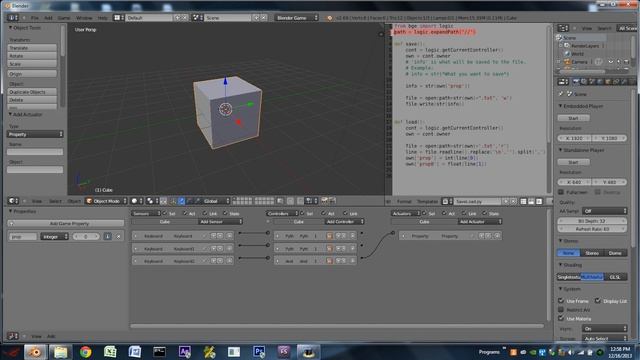Toggle Sensors Act checkbox
The image size is (640, 360).
coord(184,213)
